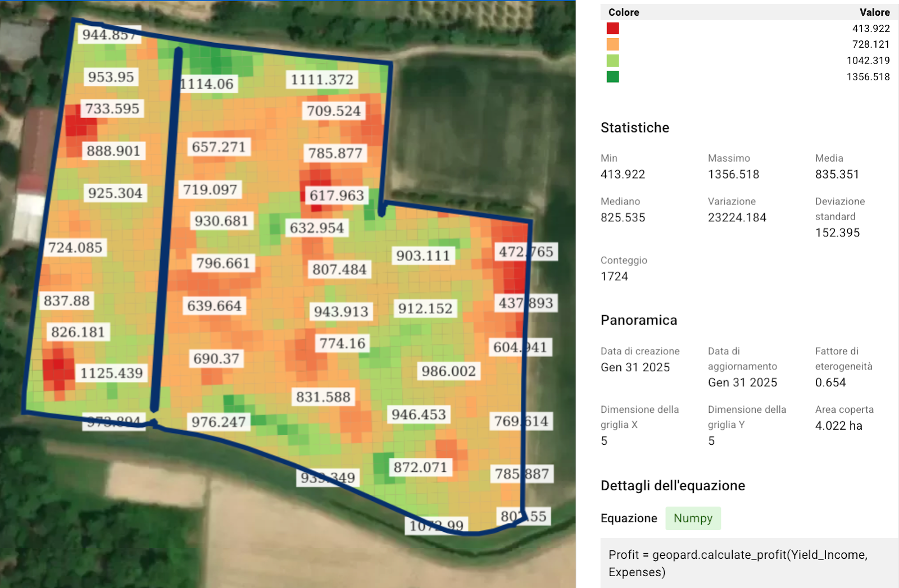Viewport: 899px width, 588px height.
Task: Click the Panoramica section heading
Action: pyautogui.click(x=639, y=320)
